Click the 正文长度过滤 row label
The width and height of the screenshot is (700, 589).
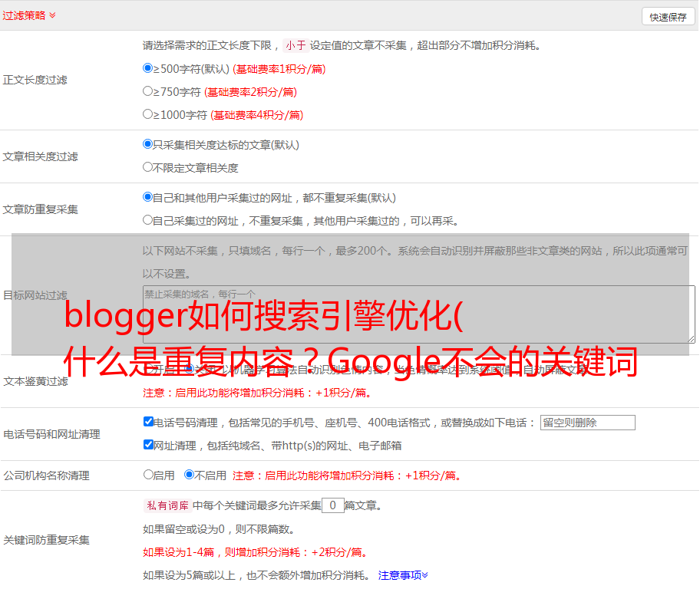pyautogui.click(x=35, y=80)
